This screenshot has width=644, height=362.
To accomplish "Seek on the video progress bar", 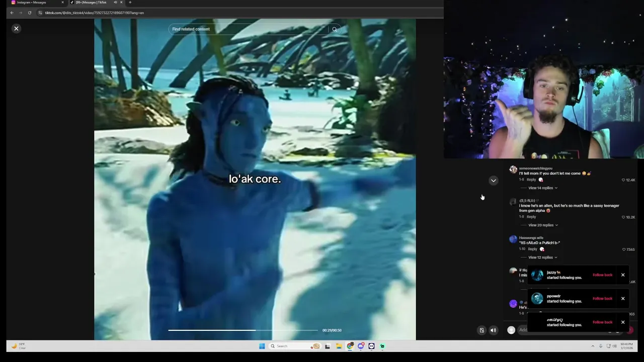I will point(243,330).
